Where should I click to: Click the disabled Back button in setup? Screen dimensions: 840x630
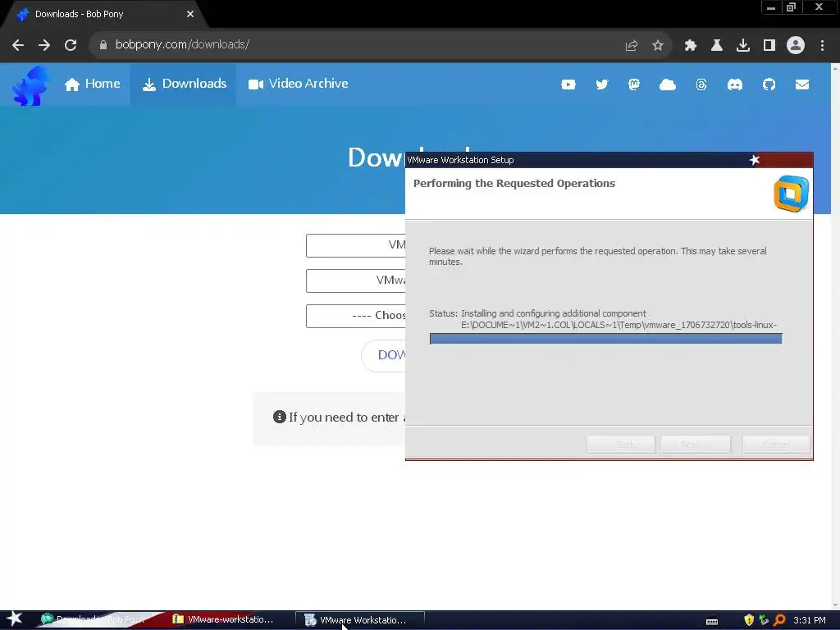(621, 444)
